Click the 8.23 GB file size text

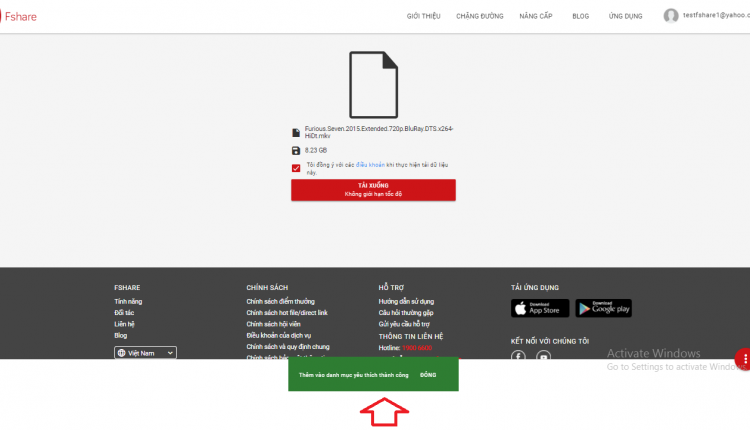point(316,151)
